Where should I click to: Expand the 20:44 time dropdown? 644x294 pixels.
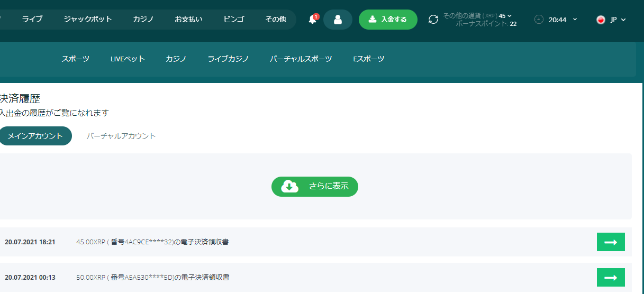click(x=575, y=20)
